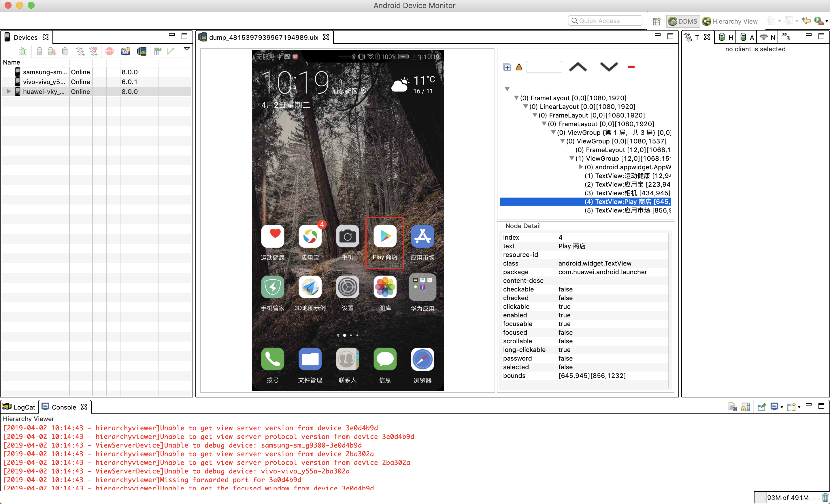Click the Open Console icon
The height and width of the screenshot is (504, 830).
coord(792,407)
